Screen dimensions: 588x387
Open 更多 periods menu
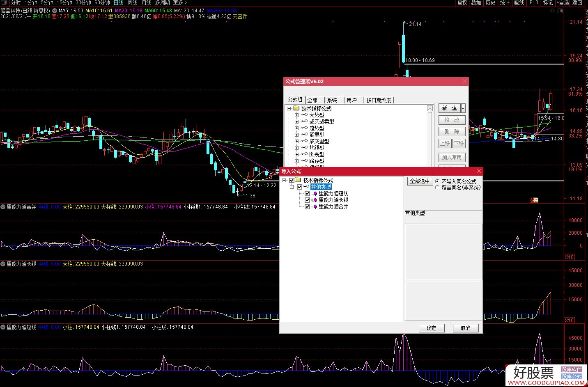point(180,3)
